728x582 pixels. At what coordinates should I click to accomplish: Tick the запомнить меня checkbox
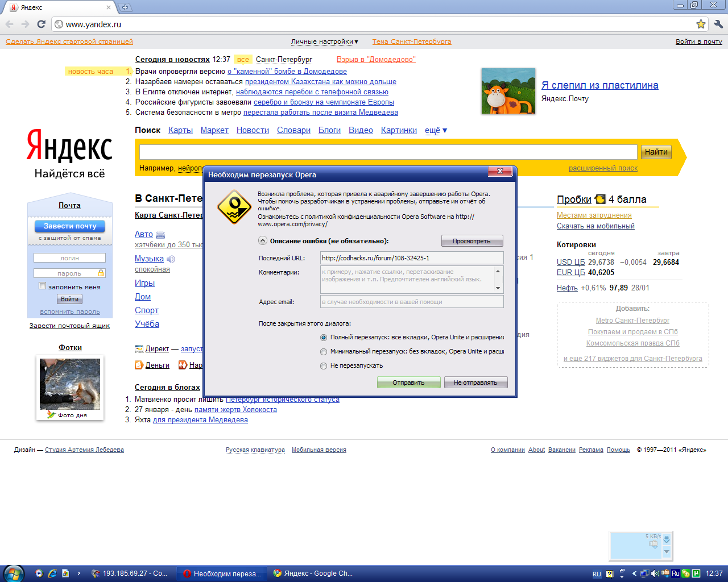42,286
